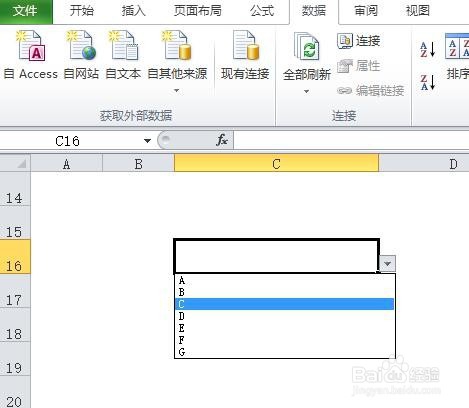Expand the Name Box dropdown arrow
Screen dimensions: 469x408
147,141
